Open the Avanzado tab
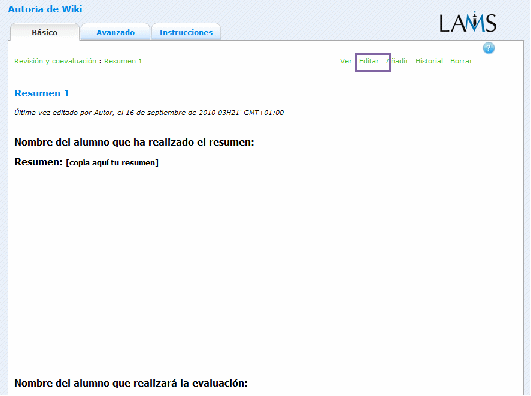 (x=115, y=32)
